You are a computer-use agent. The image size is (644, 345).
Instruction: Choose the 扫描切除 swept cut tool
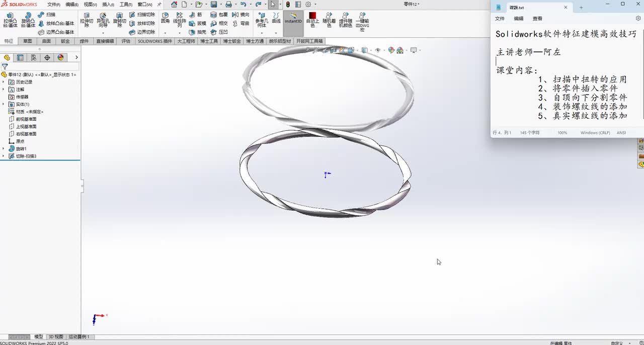click(x=142, y=15)
